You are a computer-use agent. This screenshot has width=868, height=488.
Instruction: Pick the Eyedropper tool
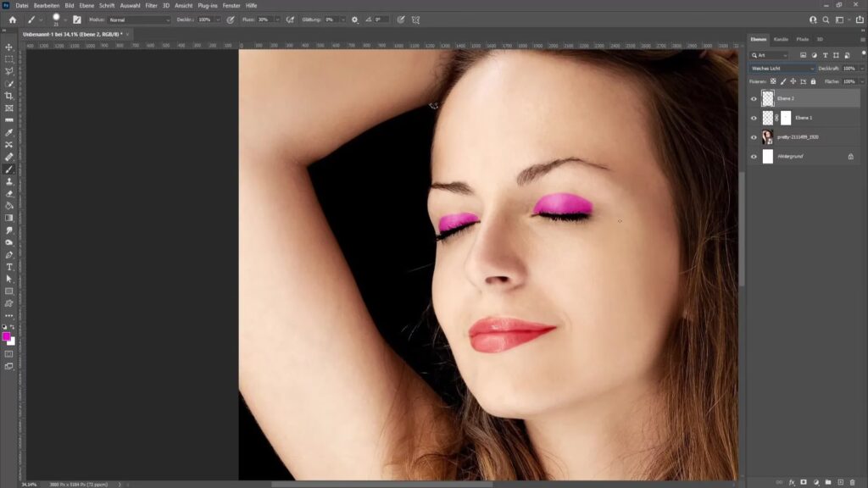pos(9,132)
